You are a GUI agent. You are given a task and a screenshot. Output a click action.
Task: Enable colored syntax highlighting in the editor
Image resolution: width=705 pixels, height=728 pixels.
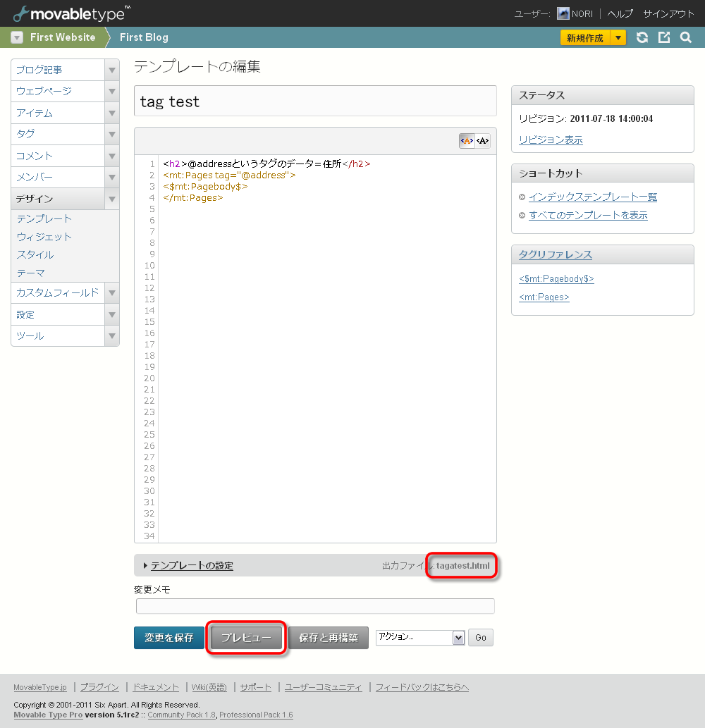click(467, 141)
